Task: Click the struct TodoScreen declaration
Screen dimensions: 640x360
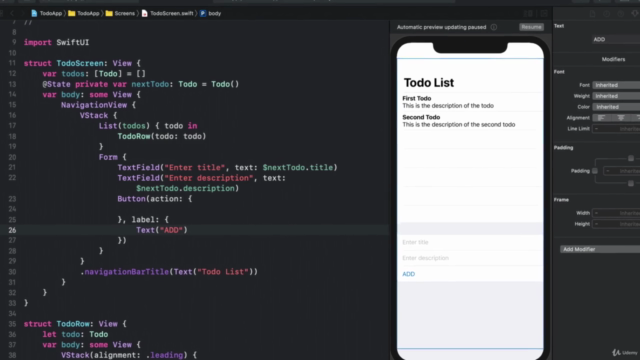Action: pos(82,63)
